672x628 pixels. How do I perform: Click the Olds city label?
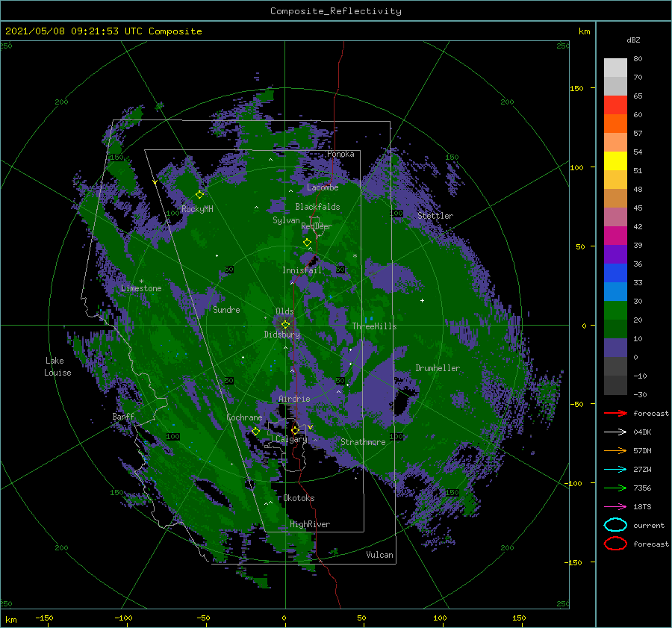[284, 311]
